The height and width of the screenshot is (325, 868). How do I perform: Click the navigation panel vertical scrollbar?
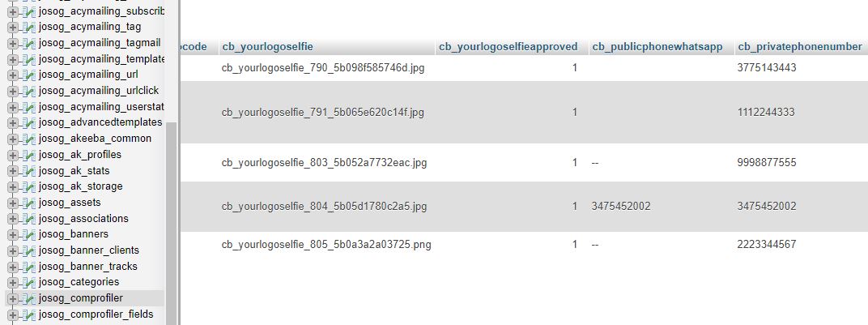coord(171,221)
